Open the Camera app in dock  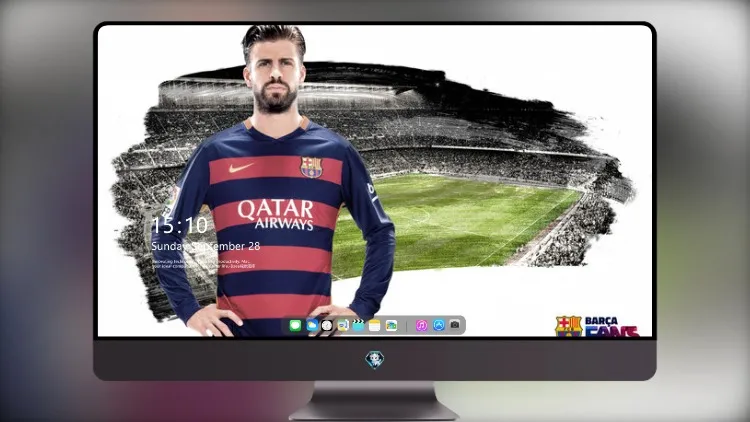pos(455,325)
